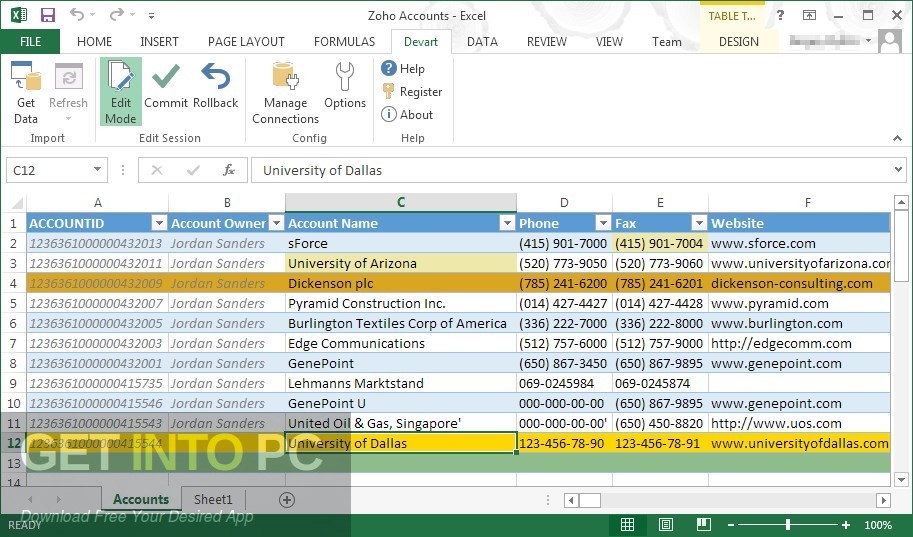Click the Undo arrow icon

[x=77, y=14]
